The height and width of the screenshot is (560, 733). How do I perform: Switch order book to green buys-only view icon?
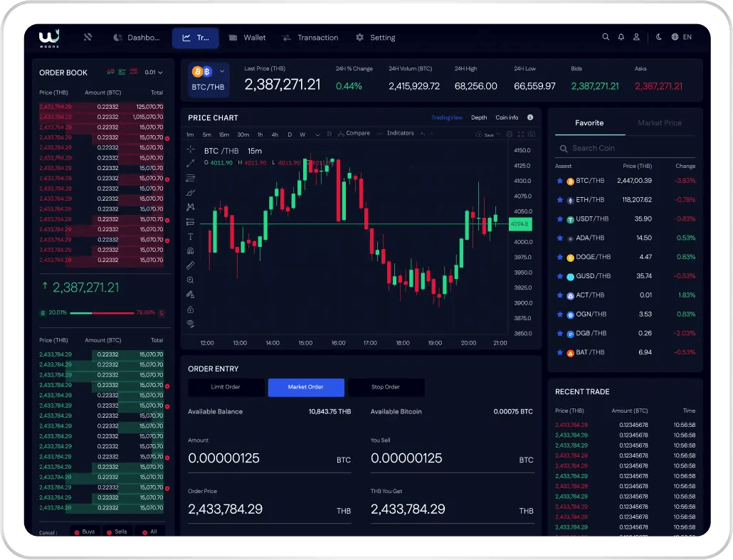point(122,72)
